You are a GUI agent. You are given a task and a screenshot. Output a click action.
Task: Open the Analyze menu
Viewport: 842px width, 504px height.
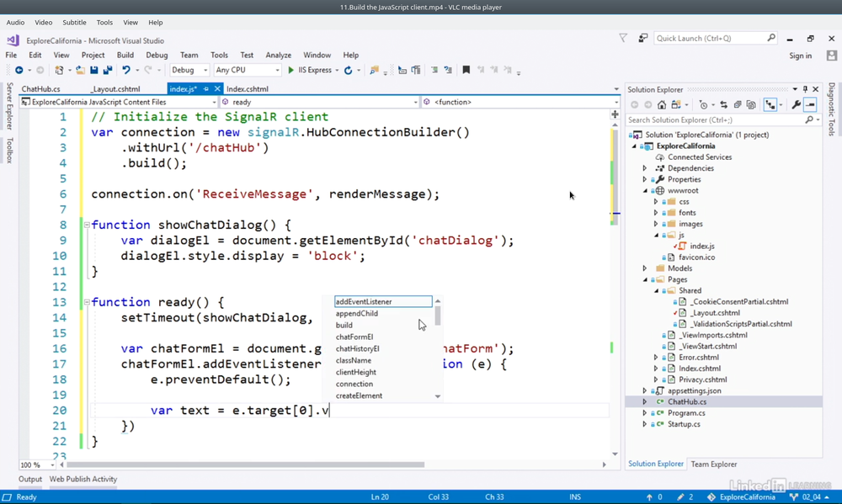point(278,56)
